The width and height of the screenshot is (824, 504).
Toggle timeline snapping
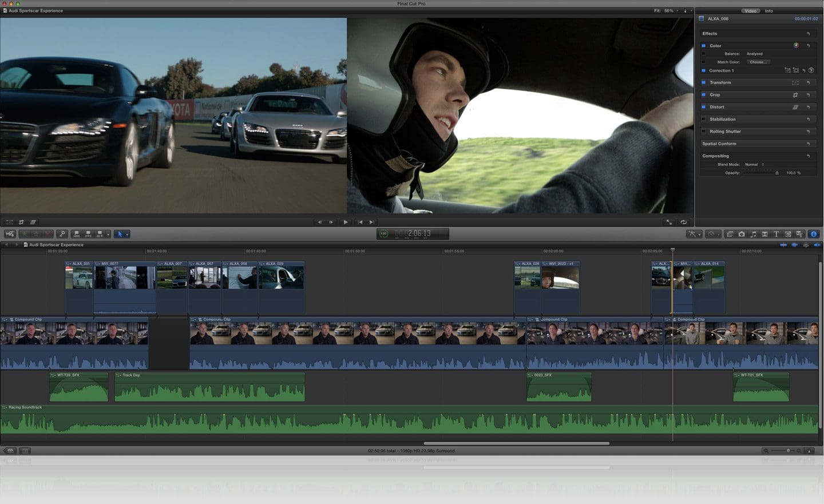click(817, 245)
